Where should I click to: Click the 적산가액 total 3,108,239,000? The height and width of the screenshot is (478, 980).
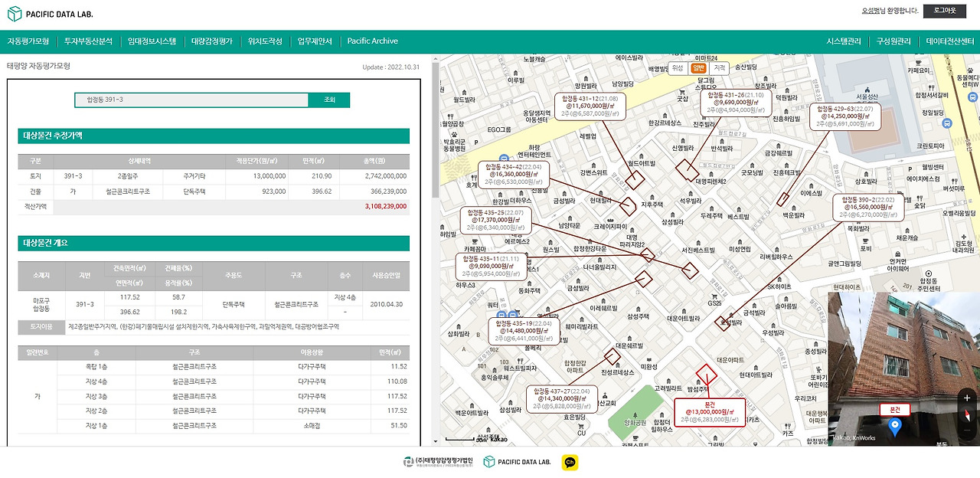(386, 206)
